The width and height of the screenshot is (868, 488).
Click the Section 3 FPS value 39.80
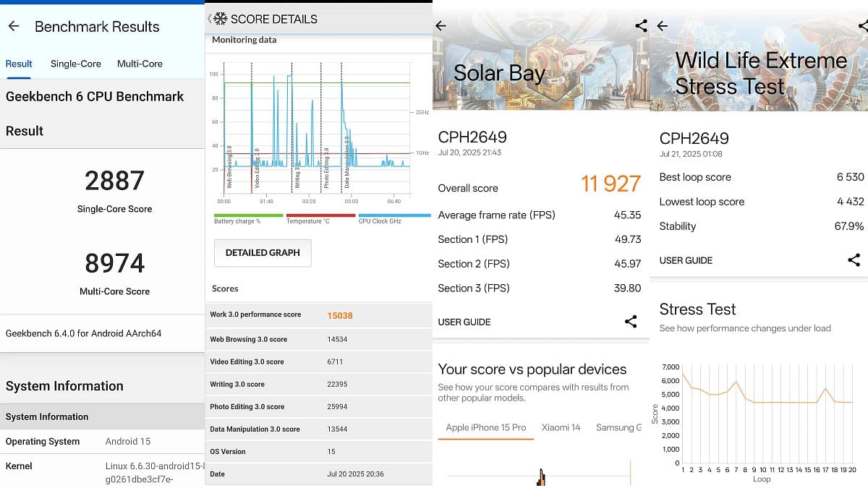pos(627,288)
